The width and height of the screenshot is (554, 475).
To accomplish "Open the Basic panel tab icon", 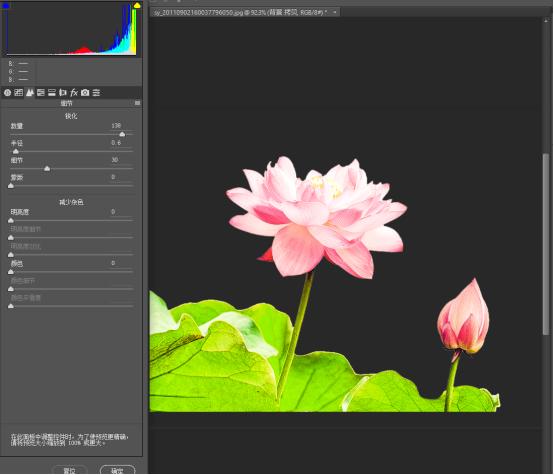I will 7,93.
